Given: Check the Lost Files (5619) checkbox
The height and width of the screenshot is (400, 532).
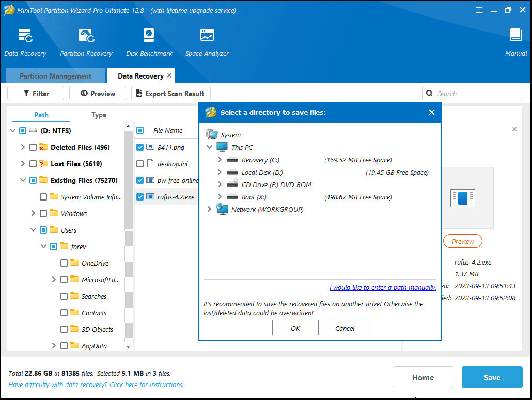Looking at the screenshot, I should tap(33, 164).
